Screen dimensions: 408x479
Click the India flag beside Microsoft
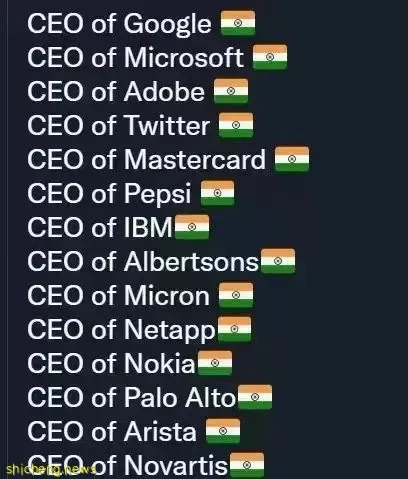point(270,57)
